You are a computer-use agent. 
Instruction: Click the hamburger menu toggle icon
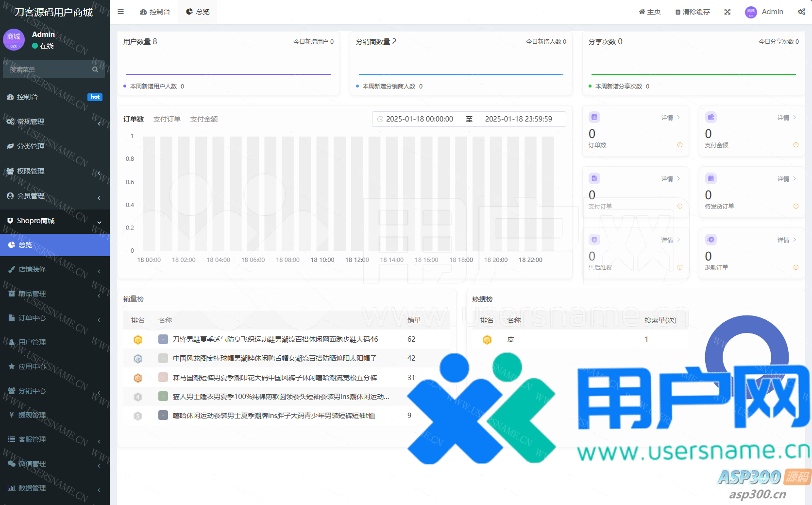click(121, 12)
